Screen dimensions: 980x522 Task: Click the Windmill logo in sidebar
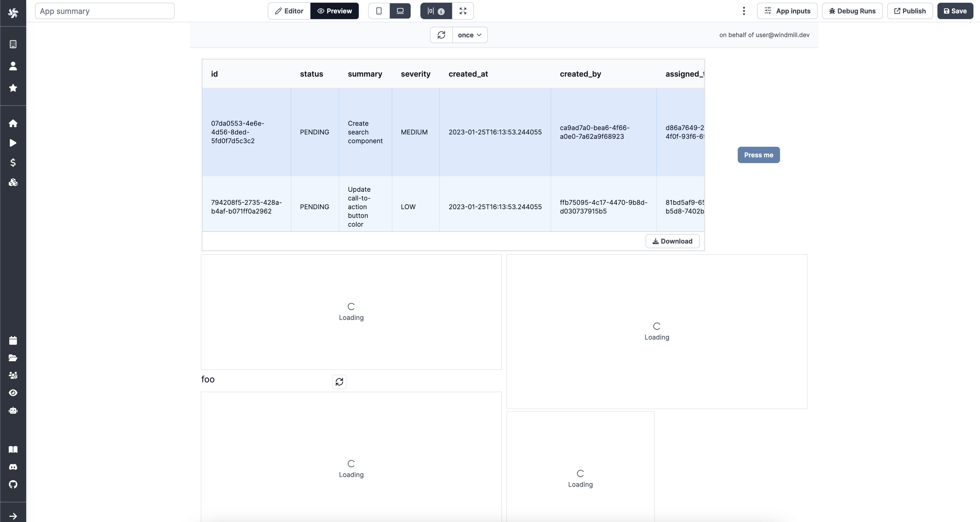tap(13, 13)
